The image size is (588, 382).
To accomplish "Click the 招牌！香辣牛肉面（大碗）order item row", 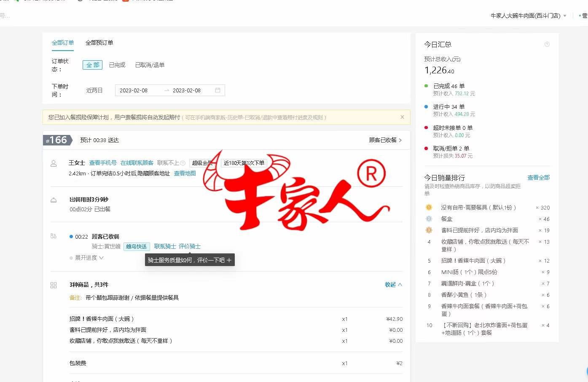I will point(236,319).
